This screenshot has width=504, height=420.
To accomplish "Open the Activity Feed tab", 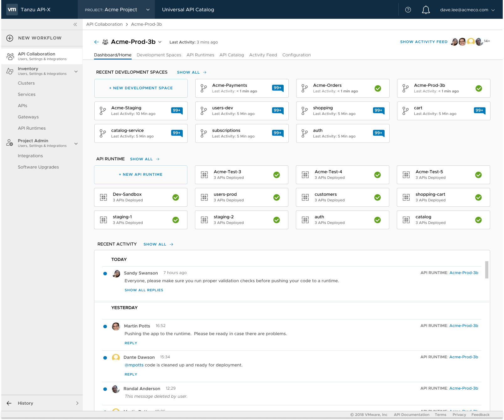I will (263, 55).
